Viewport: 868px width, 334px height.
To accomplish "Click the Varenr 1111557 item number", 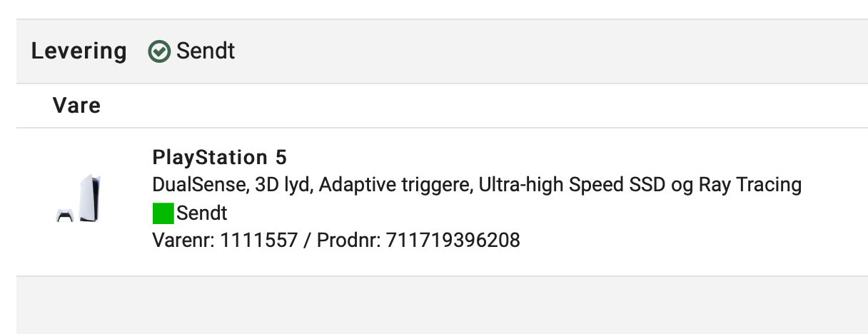I will point(225,241).
